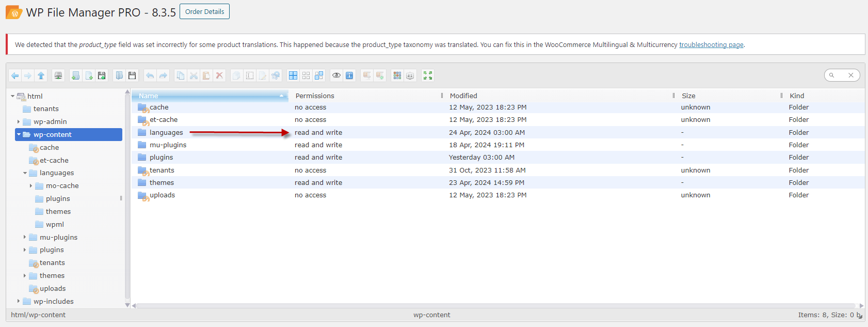The image size is (868, 327).
Task: Expand the mo-cache tree node
Action: [x=31, y=186]
